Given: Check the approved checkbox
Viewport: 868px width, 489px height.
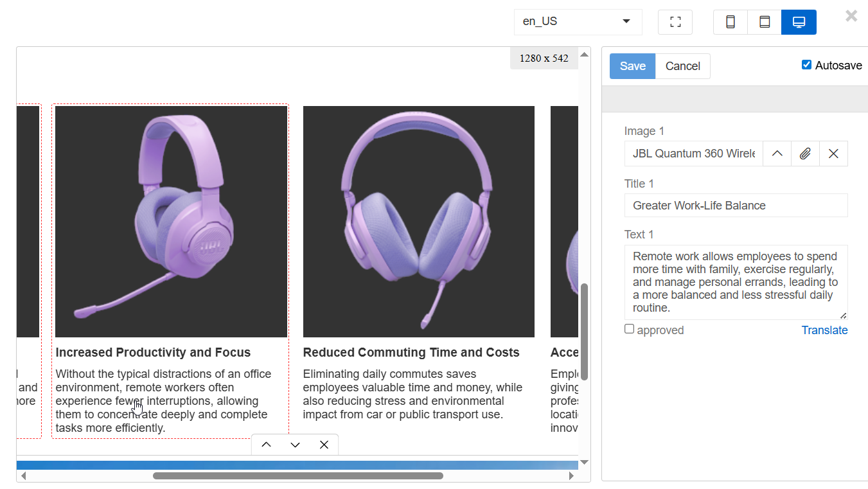Looking at the screenshot, I should point(630,329).
